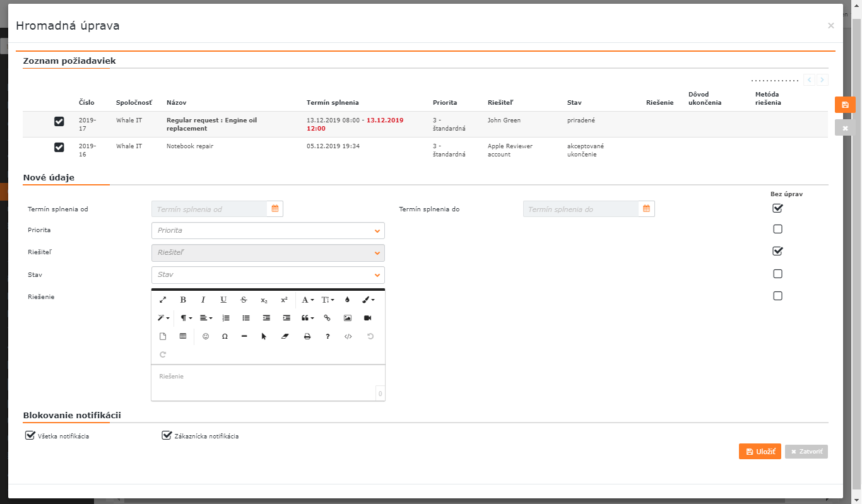Image resolution: width=862 pixels, height=504 pixels.
Task: Click the orange save icon on the side
Action: coord(845,105)
